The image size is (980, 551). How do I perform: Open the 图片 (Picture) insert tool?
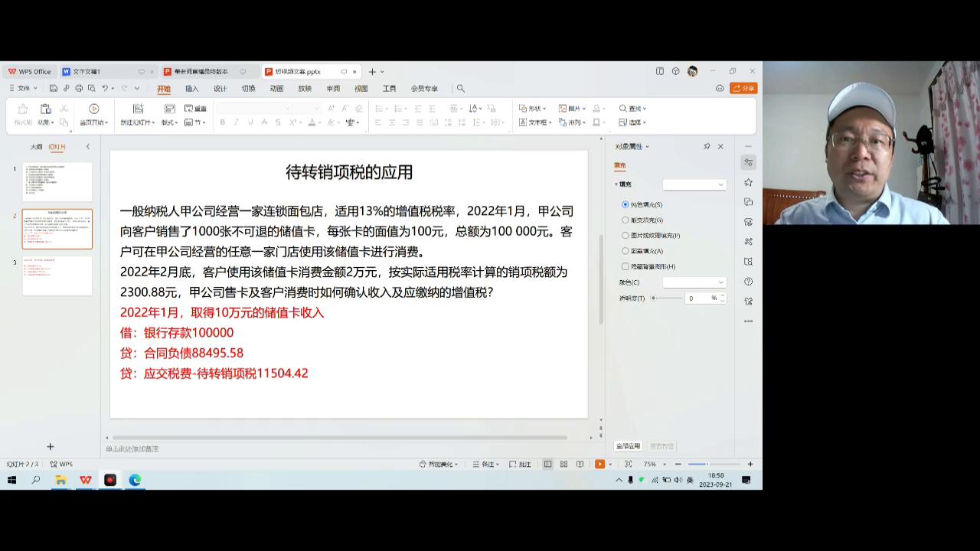tap(570, 108)
